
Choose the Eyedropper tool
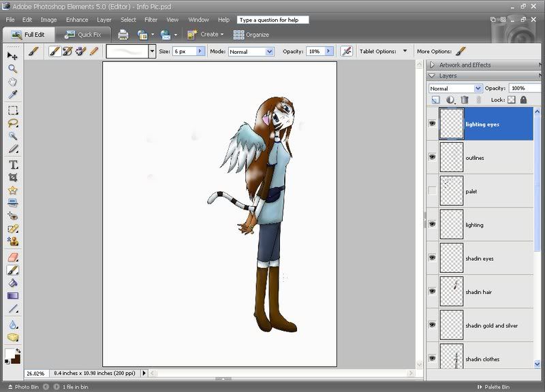pos(13,94)
